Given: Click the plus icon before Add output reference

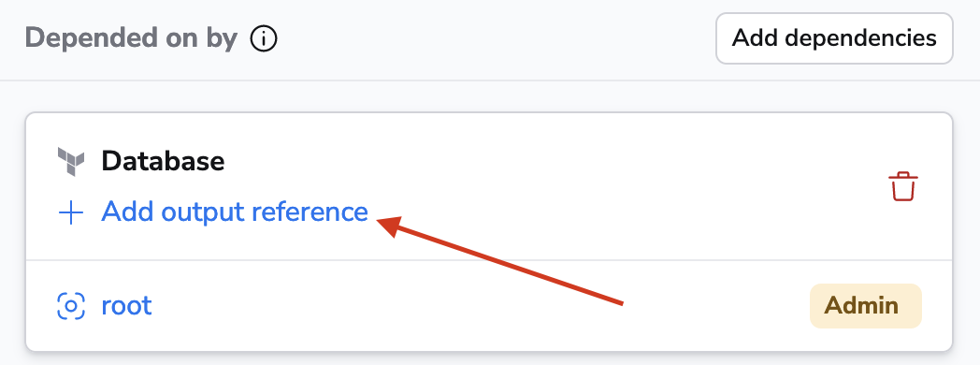Looking at the screenshot, I should tap(71, 213).
